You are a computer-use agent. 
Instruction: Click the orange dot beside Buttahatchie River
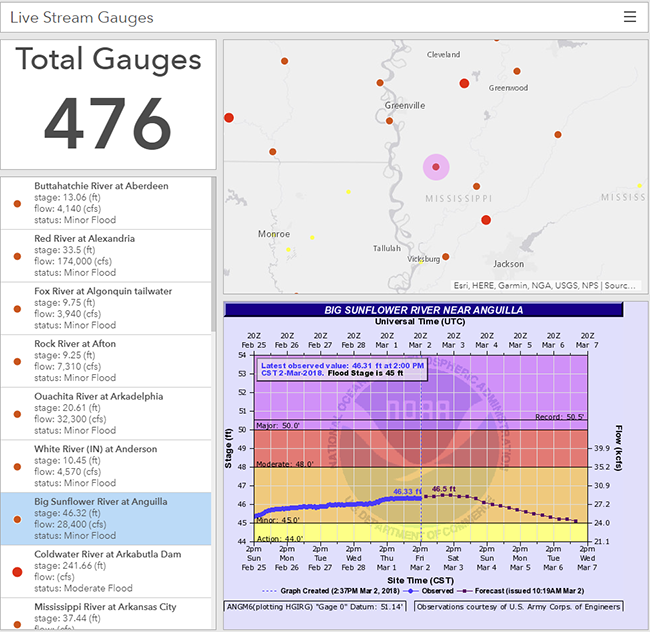tap(16, 203)
